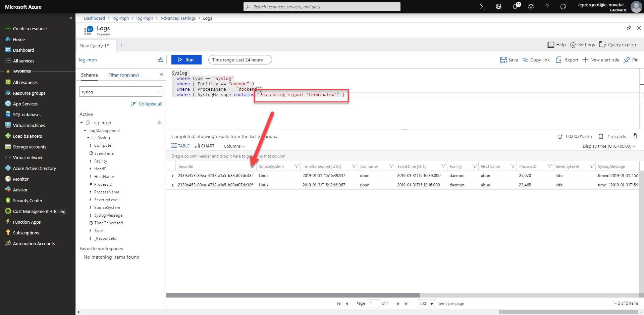
Task: Expand the second result row at 15:12:16
Action: pos(173,185)
